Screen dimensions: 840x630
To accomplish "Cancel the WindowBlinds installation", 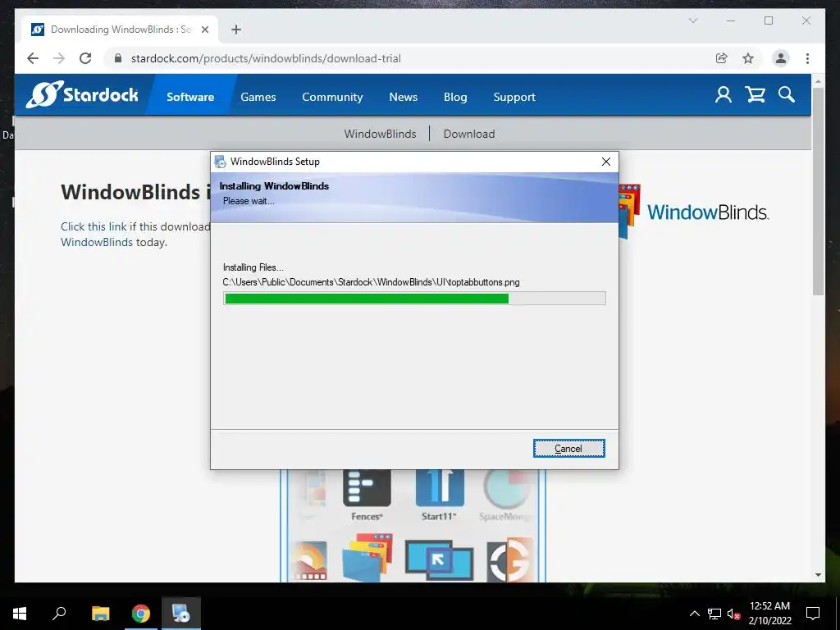I will (x=569, y=449).
